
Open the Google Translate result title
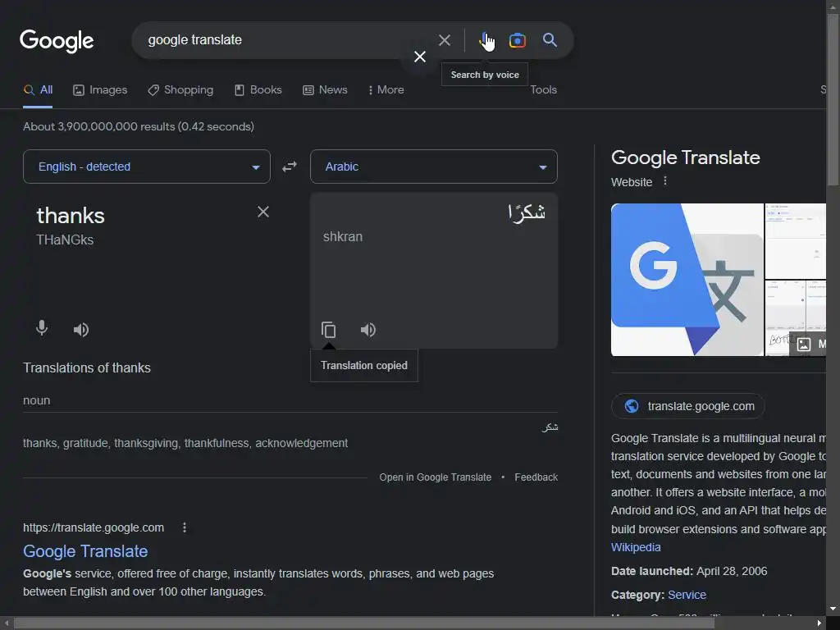click(x=85, y=551)
